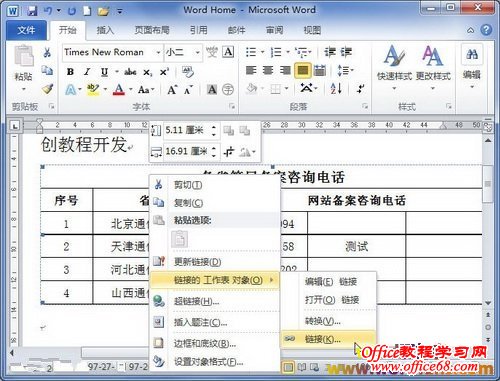This screenshot has width=500, height=381.
Task: Toggle Justify alignment highlighted button
Action: (x=303, y=70)
